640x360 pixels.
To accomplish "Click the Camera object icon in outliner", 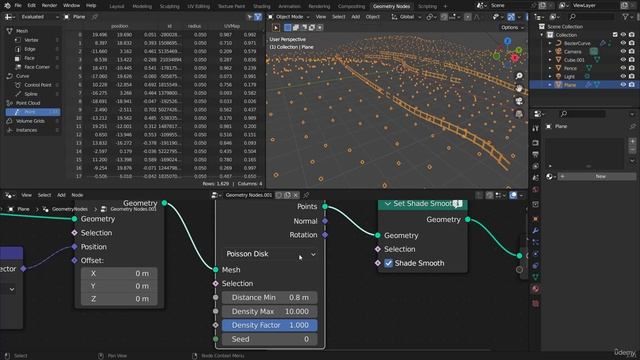I will pos(558,51).
